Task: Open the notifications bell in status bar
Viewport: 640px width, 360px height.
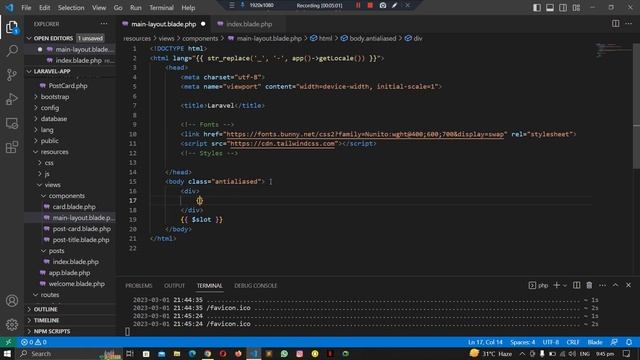Action: point(629,342)
